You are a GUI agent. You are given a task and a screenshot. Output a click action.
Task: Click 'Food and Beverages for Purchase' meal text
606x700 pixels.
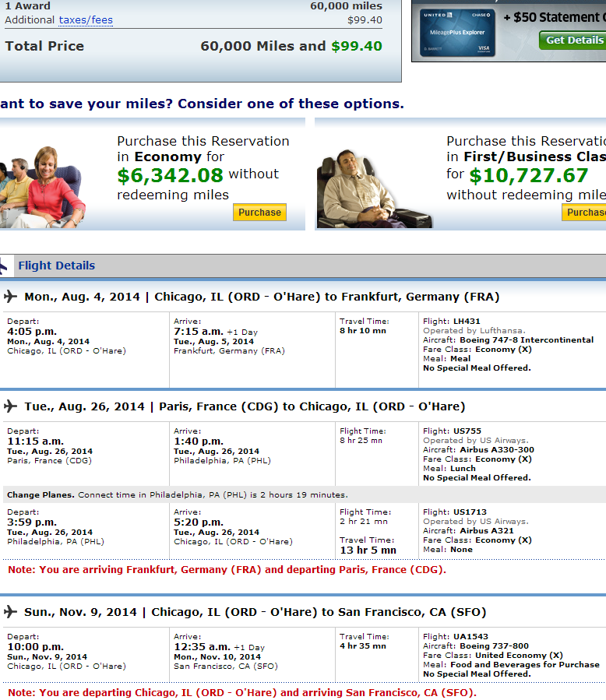click(x=525, y=664)
